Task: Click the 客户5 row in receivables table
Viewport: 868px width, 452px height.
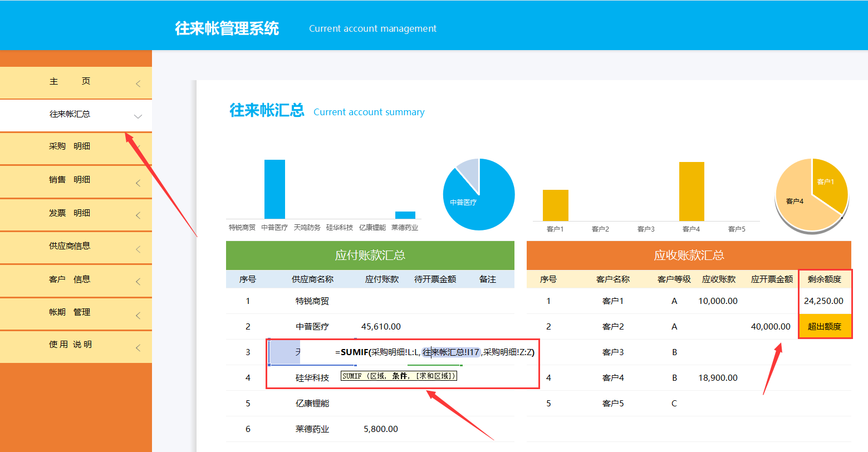Action: coord(612,402)
